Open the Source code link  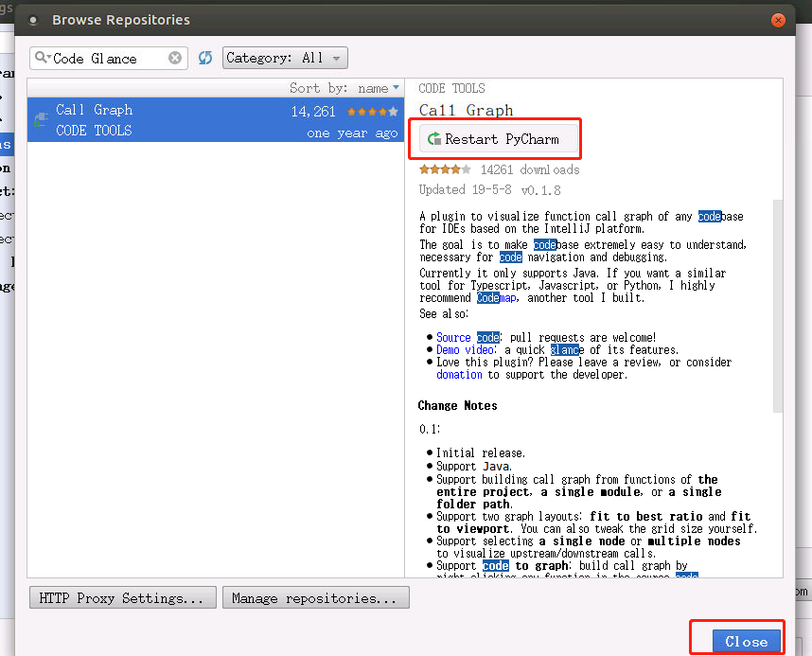468,338
